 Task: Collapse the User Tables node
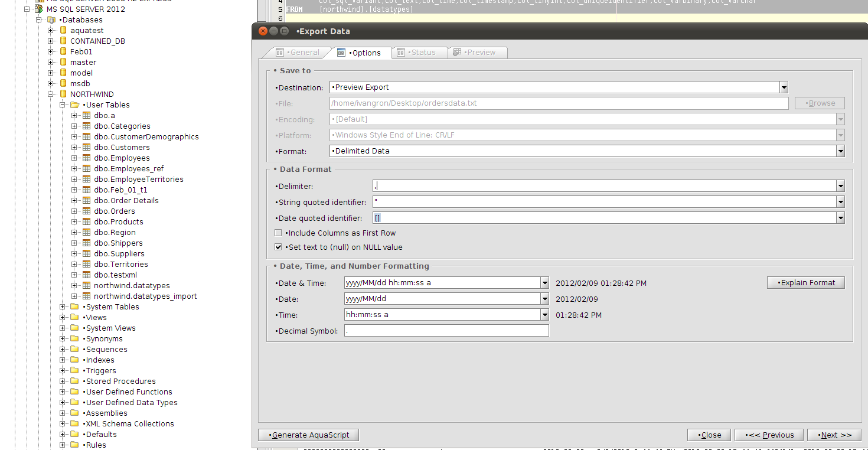63,105
